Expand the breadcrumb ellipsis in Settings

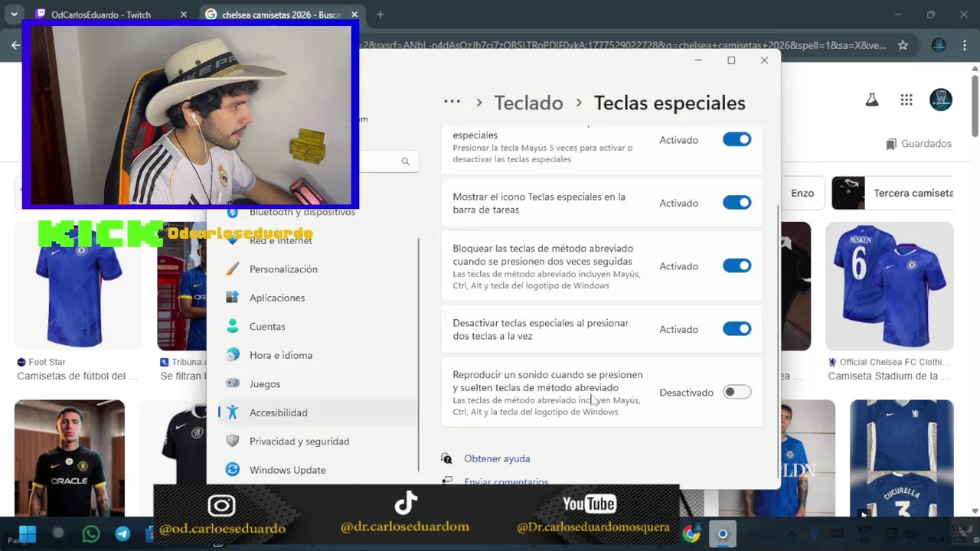pos(452,102)
